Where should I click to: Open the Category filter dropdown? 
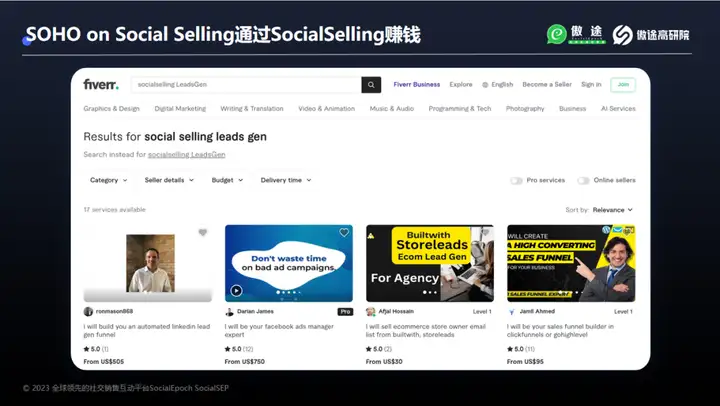click(109, 180)
